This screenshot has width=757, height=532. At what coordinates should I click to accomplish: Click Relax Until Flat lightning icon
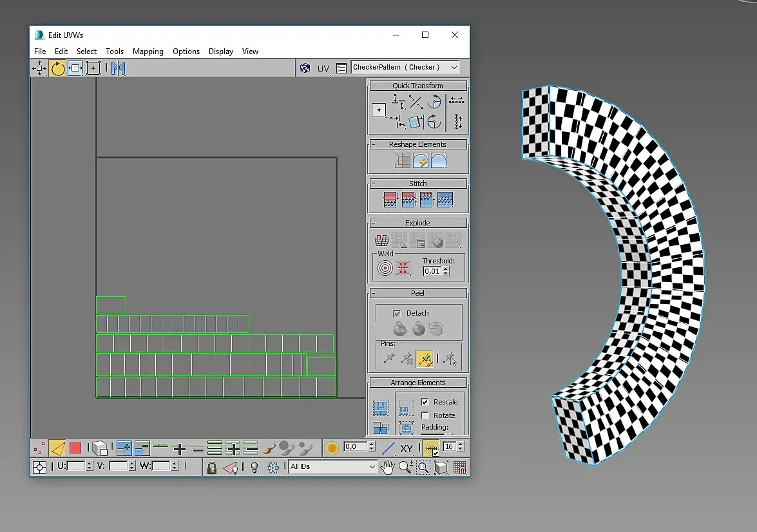pos(421,160)
